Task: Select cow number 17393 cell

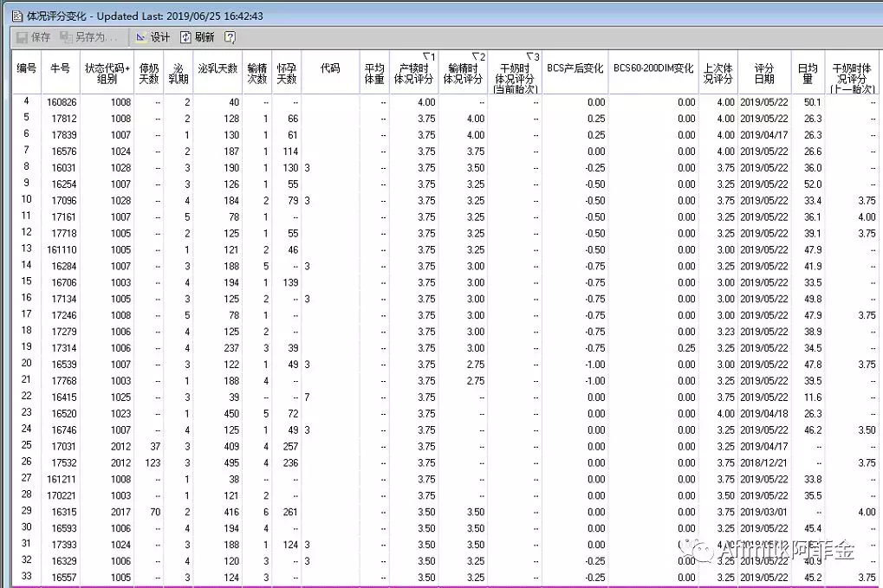Action: tap(64, 545)
